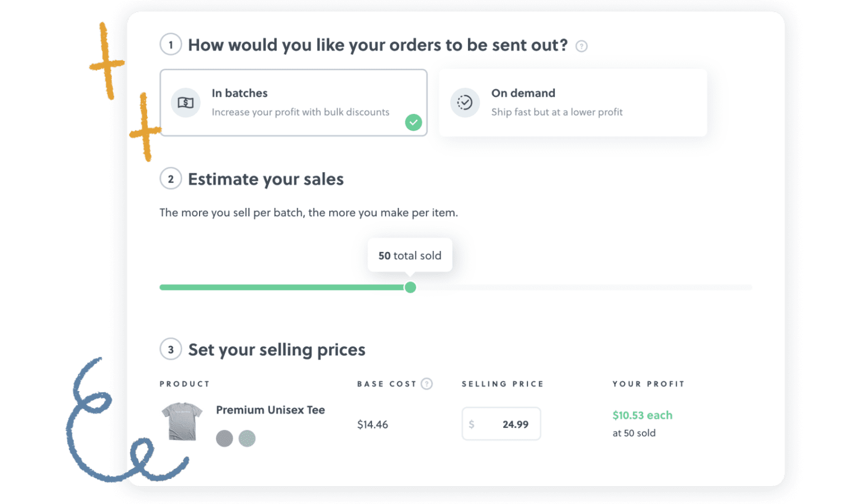
Task: Click the "Estimate your sales" heading
Action: pyautogui.click(x=266, y=179)
